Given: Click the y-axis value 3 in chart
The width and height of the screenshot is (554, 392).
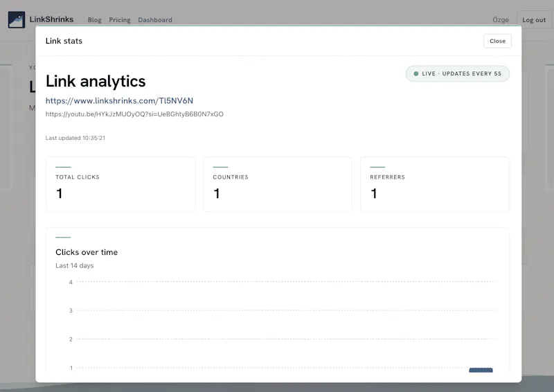Looking at the screenshot, I should pyautogui.click(x=71, y=310).
